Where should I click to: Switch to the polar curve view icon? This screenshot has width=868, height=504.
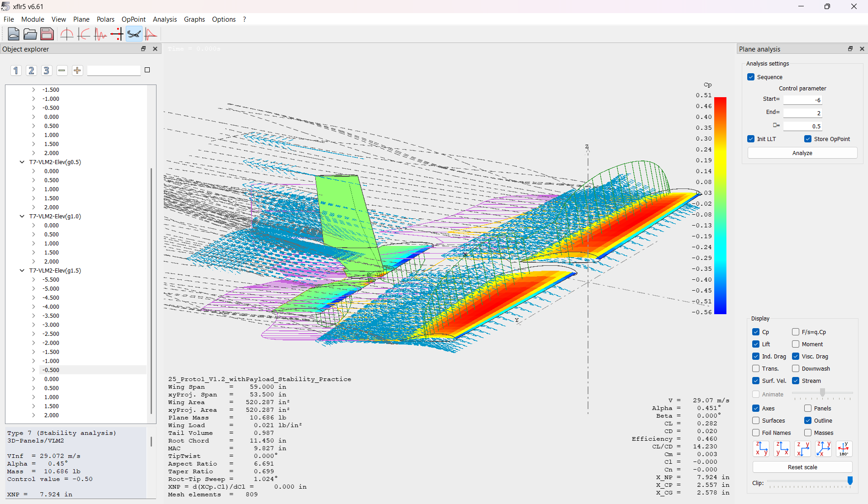[x=83, y=34]
